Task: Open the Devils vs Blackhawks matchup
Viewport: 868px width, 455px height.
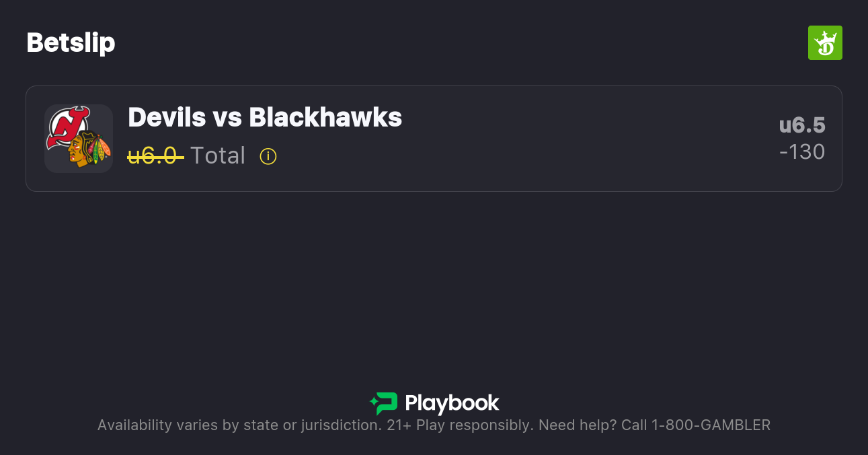Action: point(265,117)
